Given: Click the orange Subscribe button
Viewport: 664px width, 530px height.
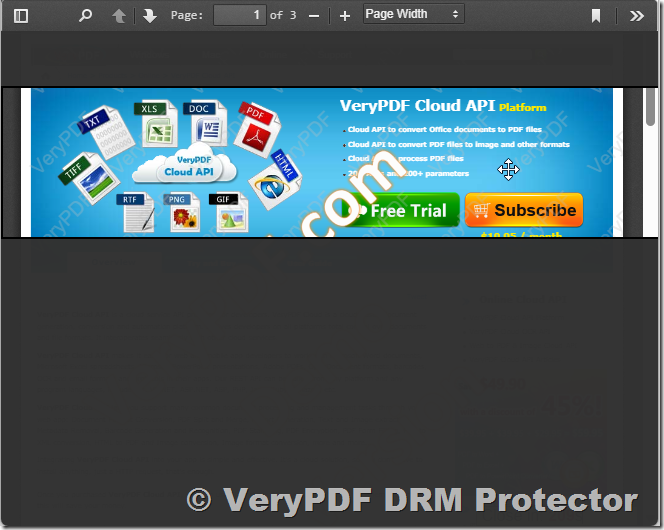Looking at the screenshot, I should click(x=524, y=210).
